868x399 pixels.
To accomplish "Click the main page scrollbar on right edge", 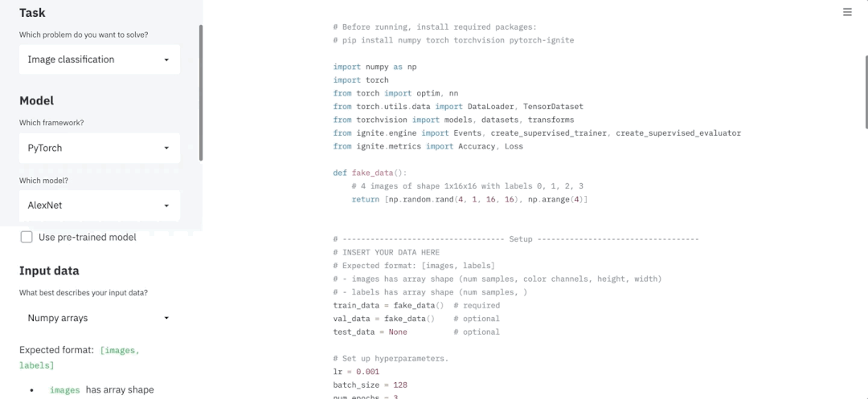I will (x=866, y=92).
